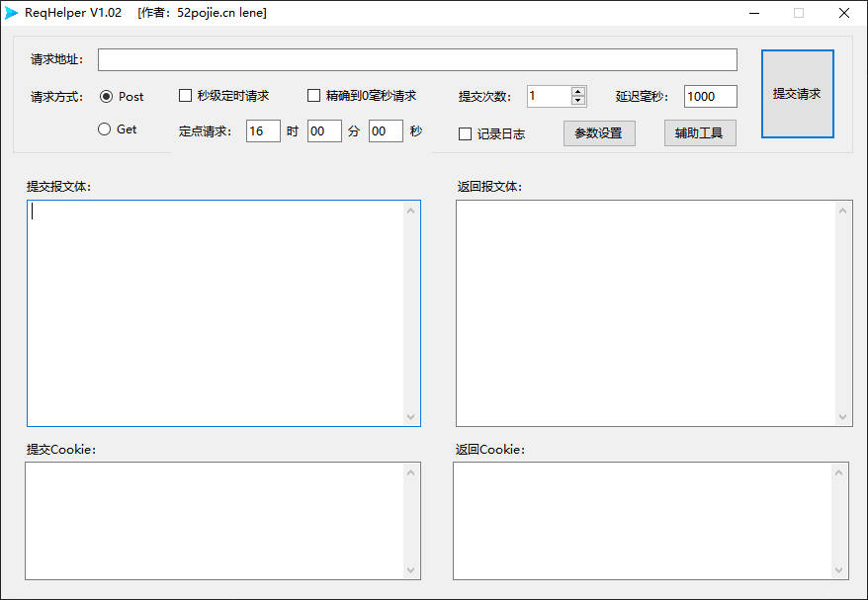Click inside the 提交Cookie text box
The width and height of the screenshot is (868, 600).
[215, 520]
